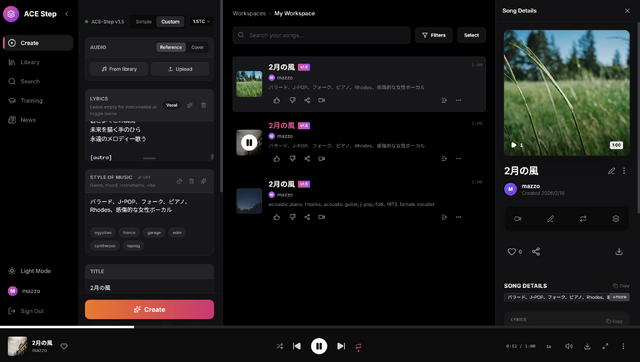
Task: Click the Upload audio button
Action: tap(180, 69)
